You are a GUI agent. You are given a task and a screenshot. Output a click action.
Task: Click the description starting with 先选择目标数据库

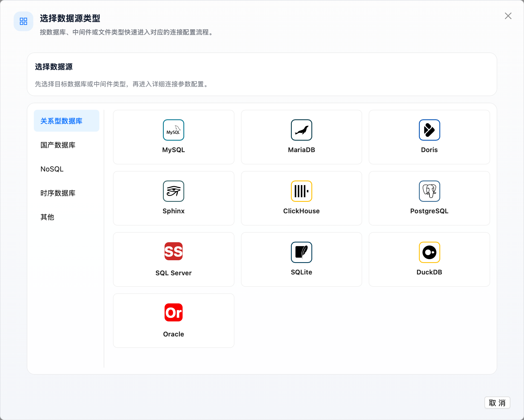point(122,84)
